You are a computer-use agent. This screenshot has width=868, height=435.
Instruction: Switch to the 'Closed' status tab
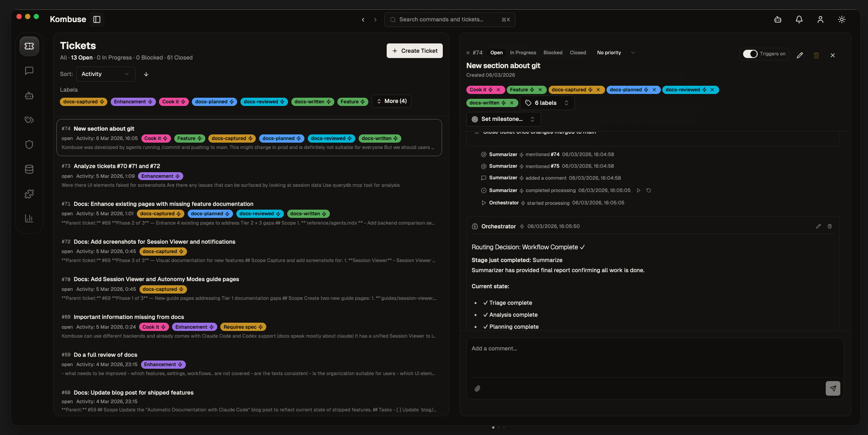point(578,52)
